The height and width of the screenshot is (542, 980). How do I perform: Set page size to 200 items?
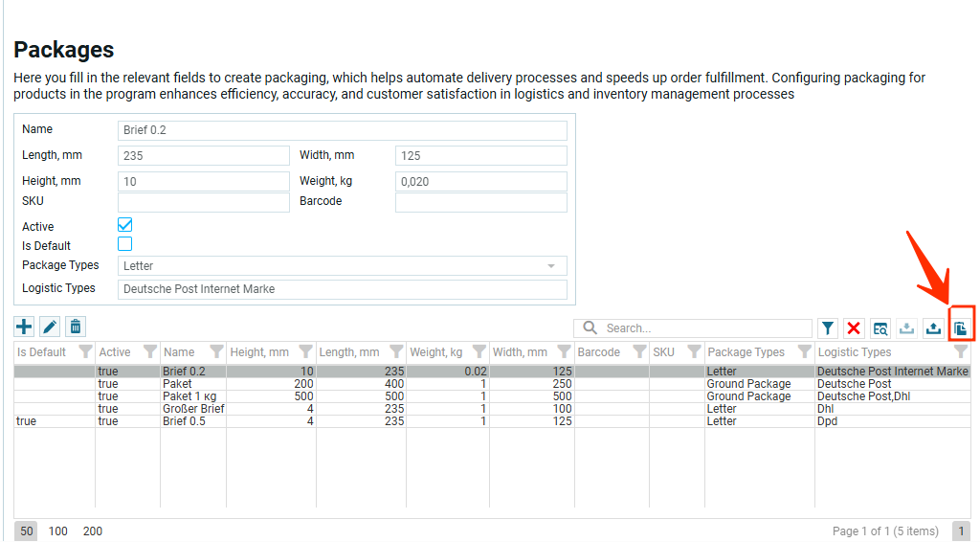(92, 531)
